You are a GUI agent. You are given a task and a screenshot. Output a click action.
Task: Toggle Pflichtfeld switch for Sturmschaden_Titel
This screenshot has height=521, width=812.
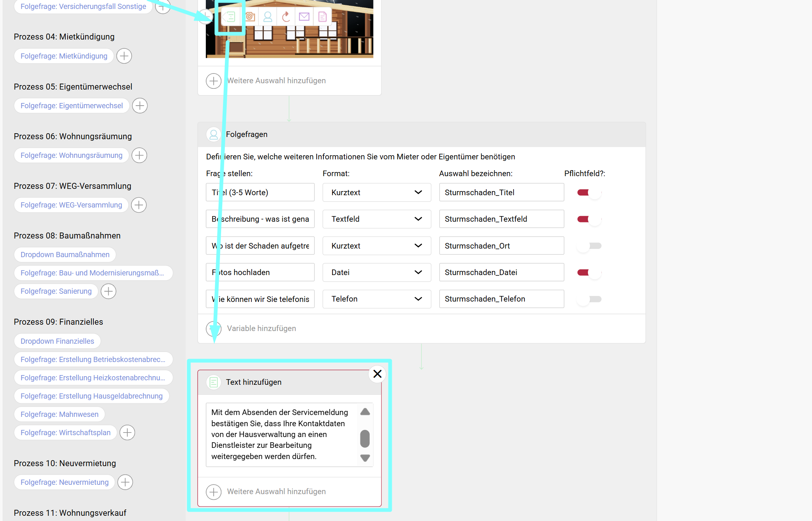pos(589,193)
